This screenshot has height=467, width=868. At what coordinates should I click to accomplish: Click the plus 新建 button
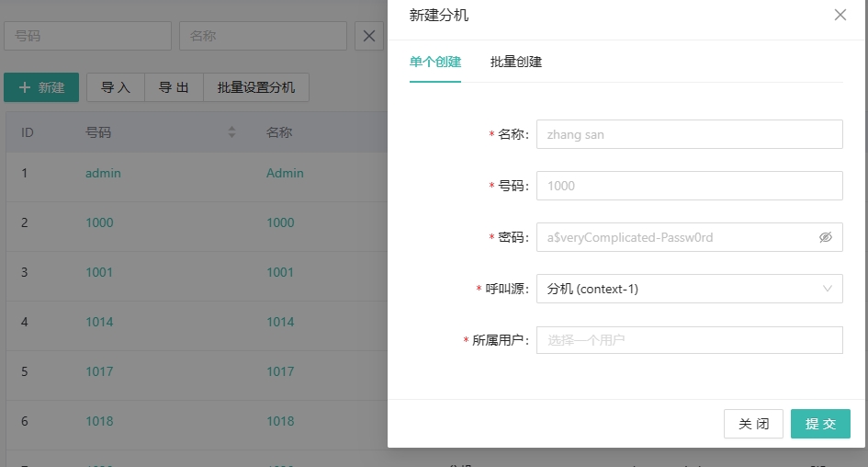tap(41, 87)
